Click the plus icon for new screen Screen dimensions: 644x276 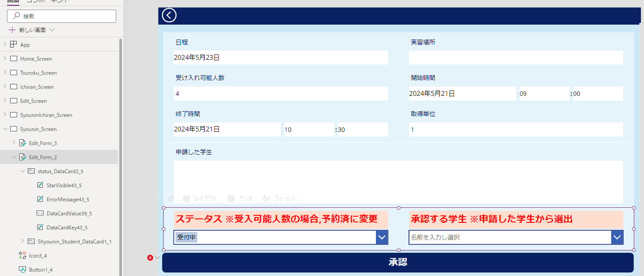pos(12,30)
